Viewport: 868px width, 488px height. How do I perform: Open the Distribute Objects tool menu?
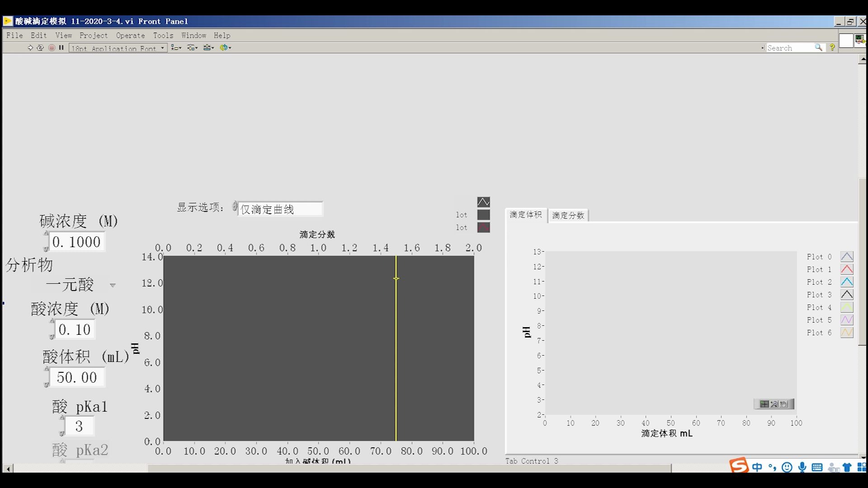click(x=193, y=47)
